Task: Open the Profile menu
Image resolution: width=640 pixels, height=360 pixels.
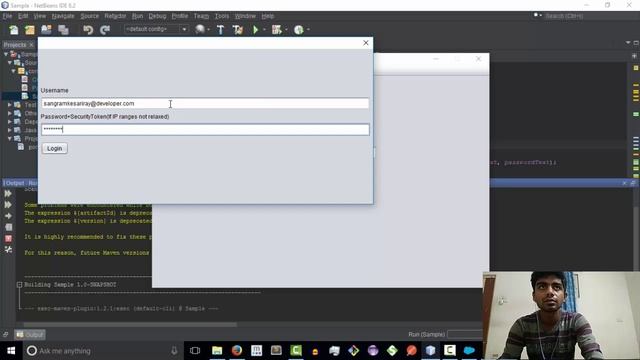Action: point(180,16)
